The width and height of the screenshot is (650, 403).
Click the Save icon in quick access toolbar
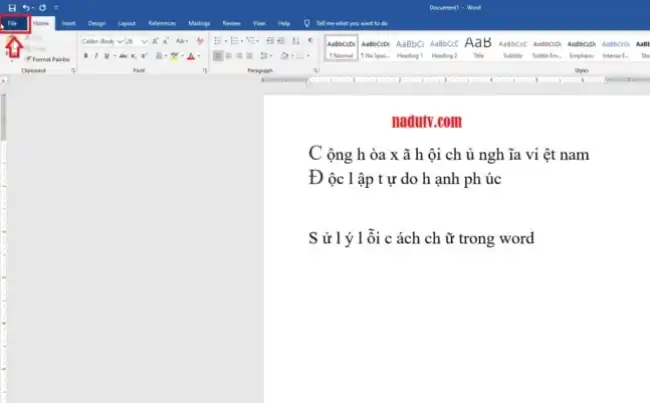[x=12, y=7]
